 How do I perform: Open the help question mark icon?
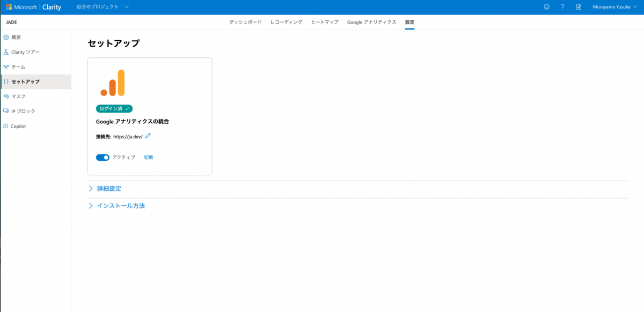[x=562, y=7]
